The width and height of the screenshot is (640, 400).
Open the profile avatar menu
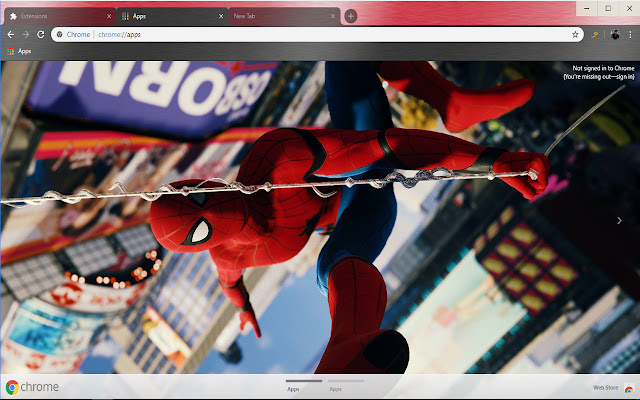coord(615,35)
